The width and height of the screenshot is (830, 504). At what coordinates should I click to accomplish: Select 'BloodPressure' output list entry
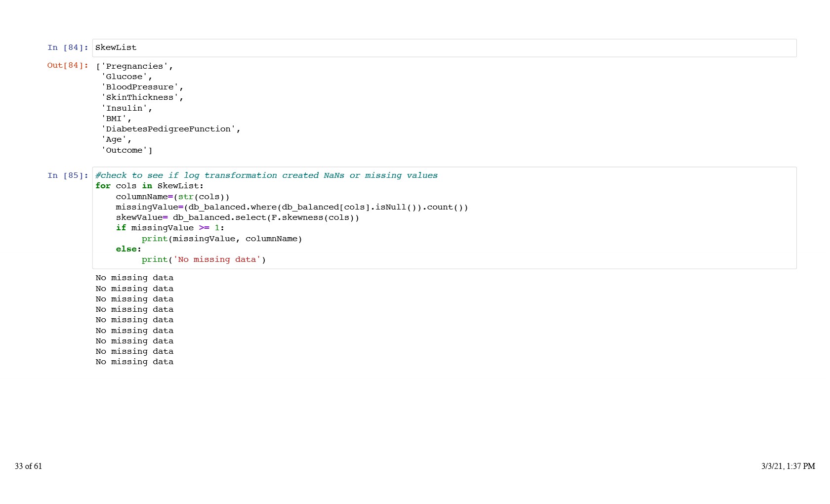pyautogui.click(x=142, y=87)
